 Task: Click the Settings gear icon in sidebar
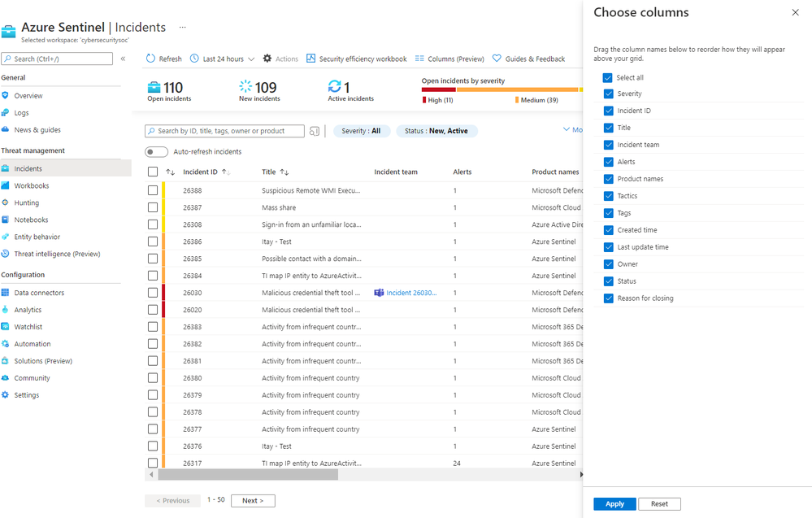click(x=5, y=395)
